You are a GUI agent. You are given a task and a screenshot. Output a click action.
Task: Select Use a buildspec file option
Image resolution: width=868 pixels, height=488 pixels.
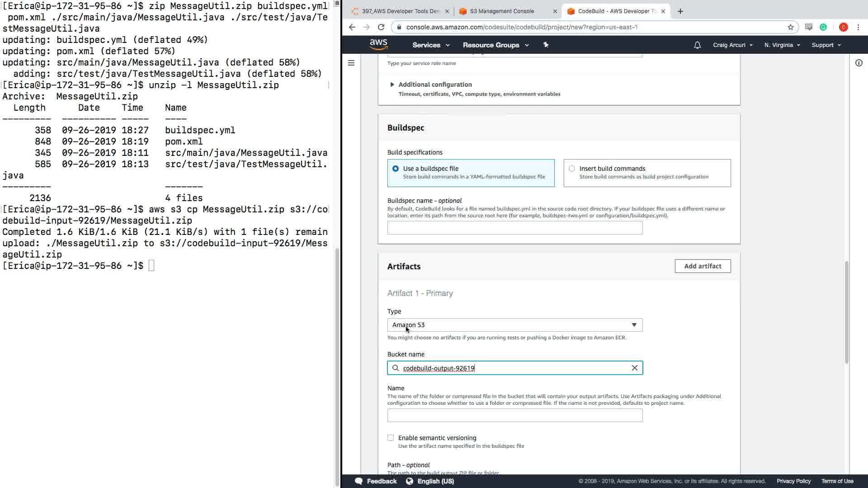tap(396, 169)
